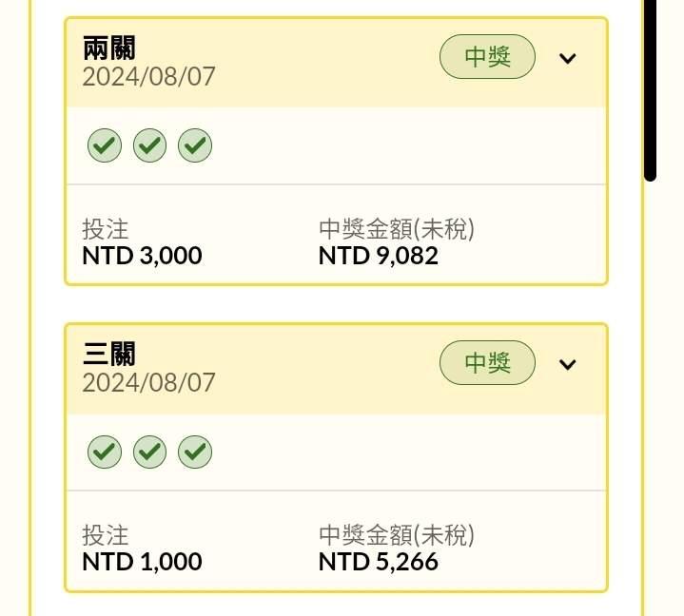Screen dimensions: 684x616
Task: Click NTD 3,000 bet amount
Action: point(142,256)
